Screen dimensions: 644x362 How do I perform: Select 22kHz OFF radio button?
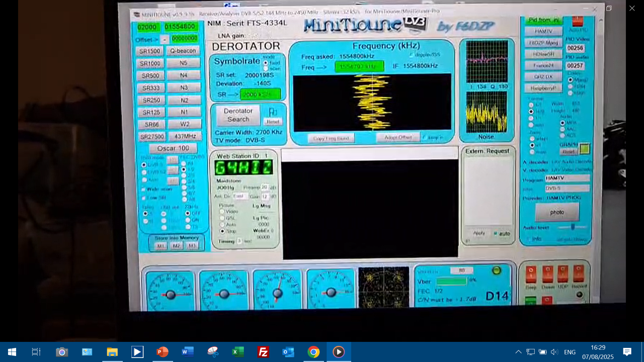[x=188, y=213]
